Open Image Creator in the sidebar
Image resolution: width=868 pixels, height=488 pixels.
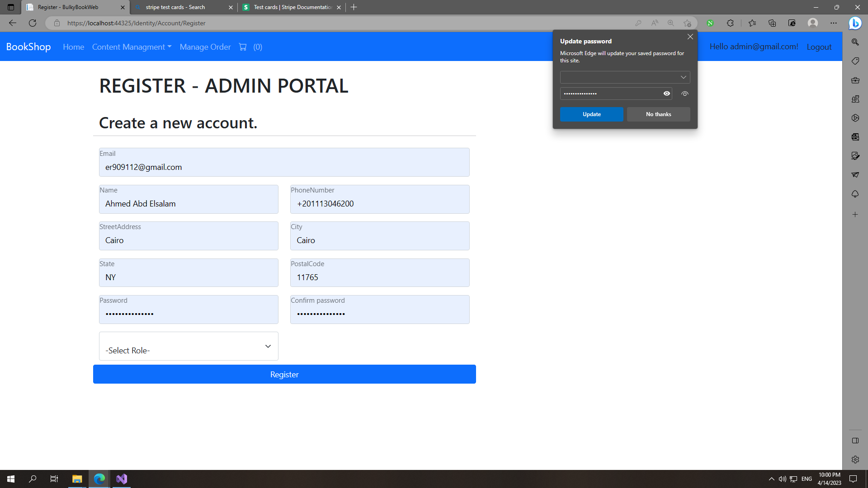point(855,156)
